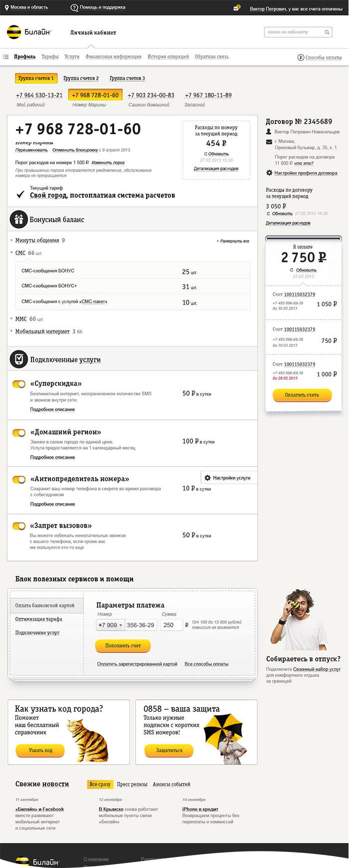Image resolution: width=349 pixels, height=868 pixels.
Task: Open the Тарифы navigation tab
Action: point(50,57)
